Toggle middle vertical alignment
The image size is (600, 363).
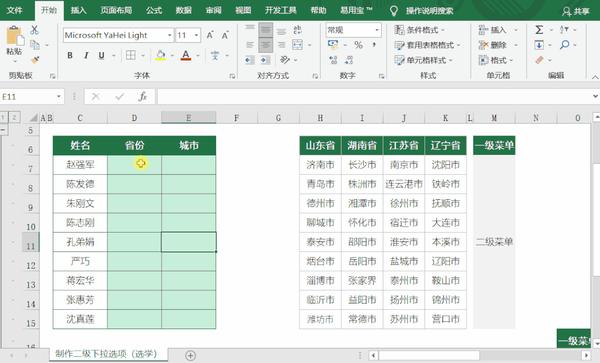[x=266, y=30]
